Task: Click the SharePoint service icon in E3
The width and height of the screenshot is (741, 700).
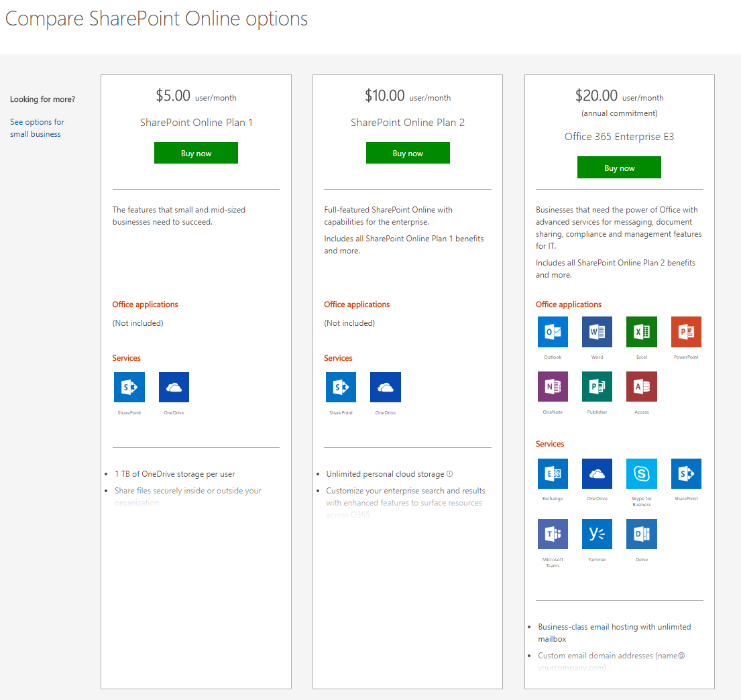Action: (x=686, y=473)
